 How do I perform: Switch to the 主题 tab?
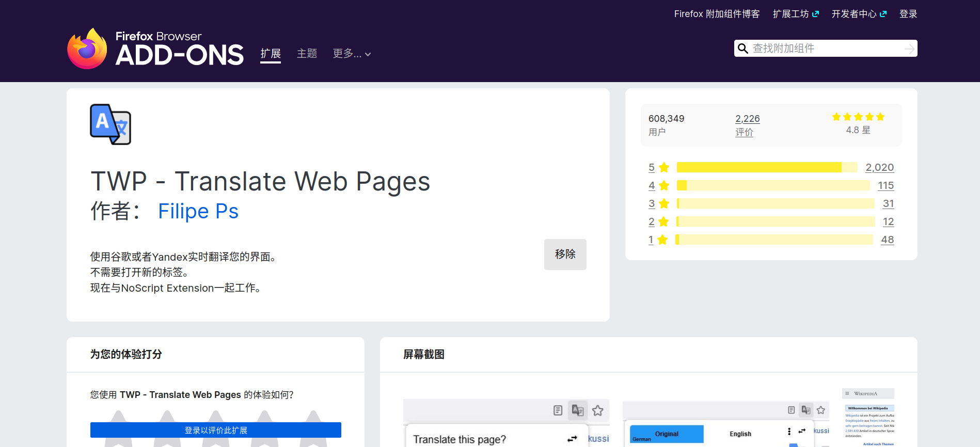[x=307, y=54]
